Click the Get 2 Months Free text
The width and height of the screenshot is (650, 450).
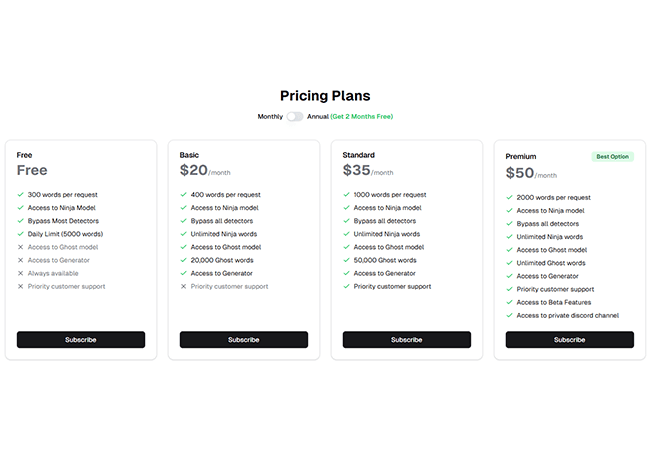361,117
